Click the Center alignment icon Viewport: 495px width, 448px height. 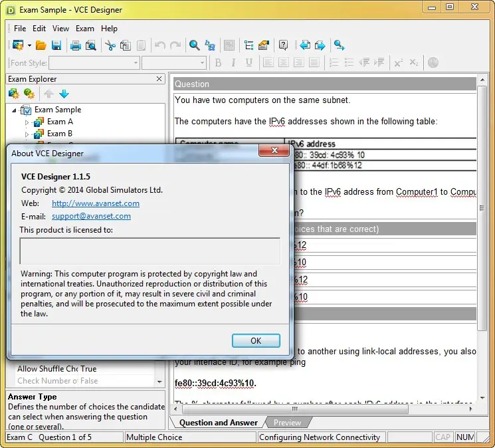pos(283,62)
